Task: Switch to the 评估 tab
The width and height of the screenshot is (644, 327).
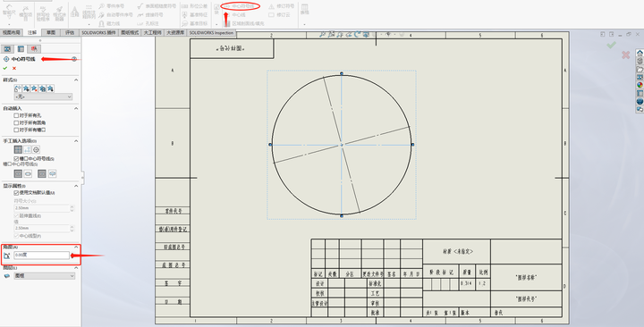Action: [70, 32]
